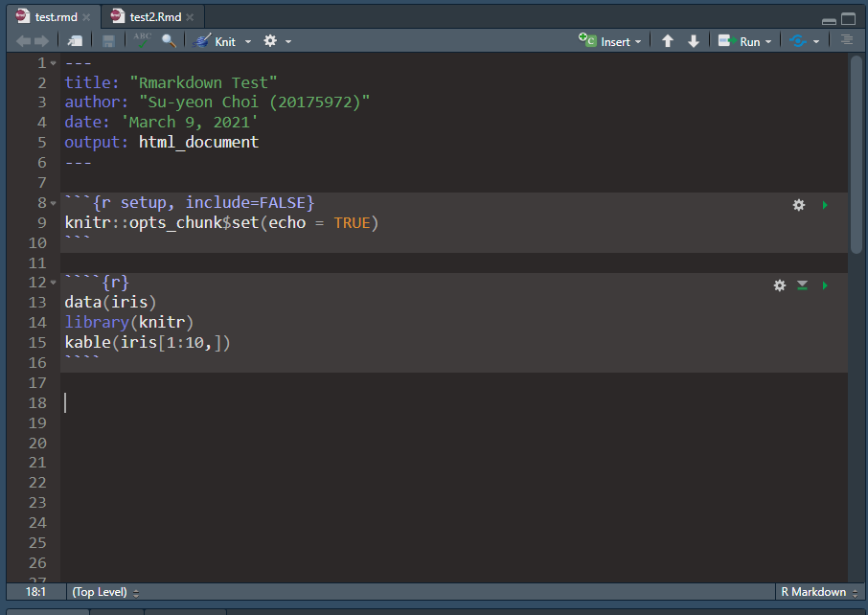Screen dimensions: 868x615
Task: Collapse YAML header fold arrow at line 1
Action: coord(53,63)
